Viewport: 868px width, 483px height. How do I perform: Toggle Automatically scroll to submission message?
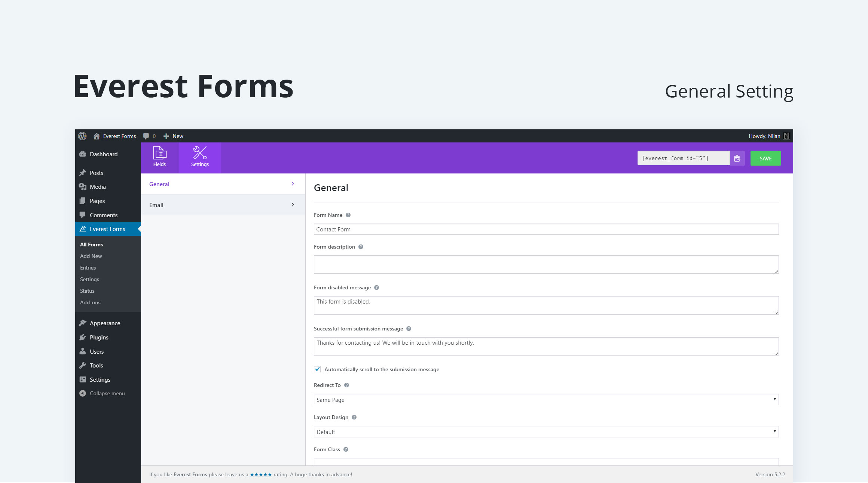tap(318, 369)
